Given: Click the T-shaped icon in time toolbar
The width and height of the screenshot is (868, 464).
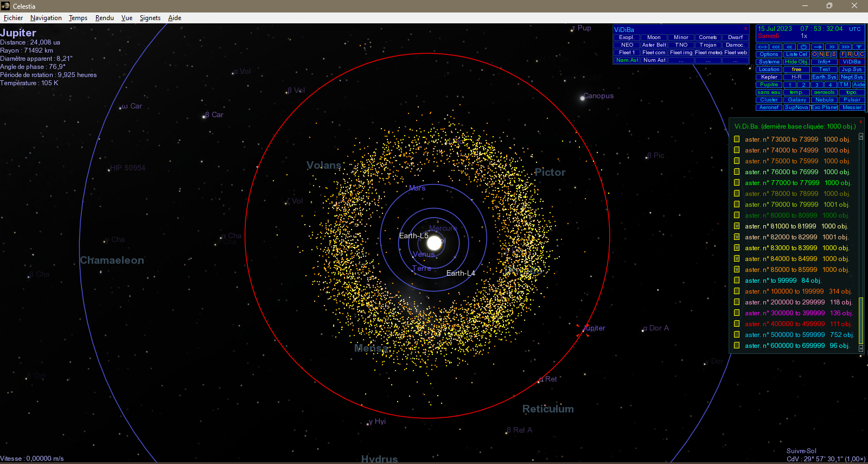Looking at the screenshot, I should [x=859, y=47].
